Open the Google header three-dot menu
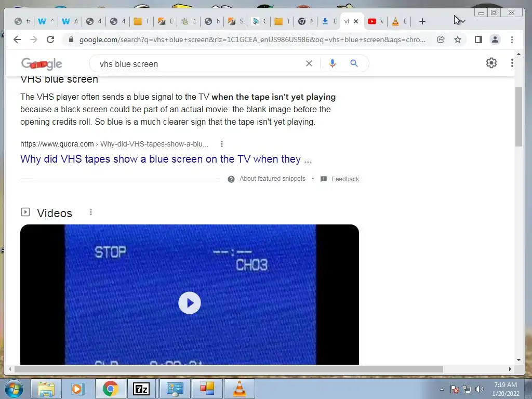 point(512,63)
